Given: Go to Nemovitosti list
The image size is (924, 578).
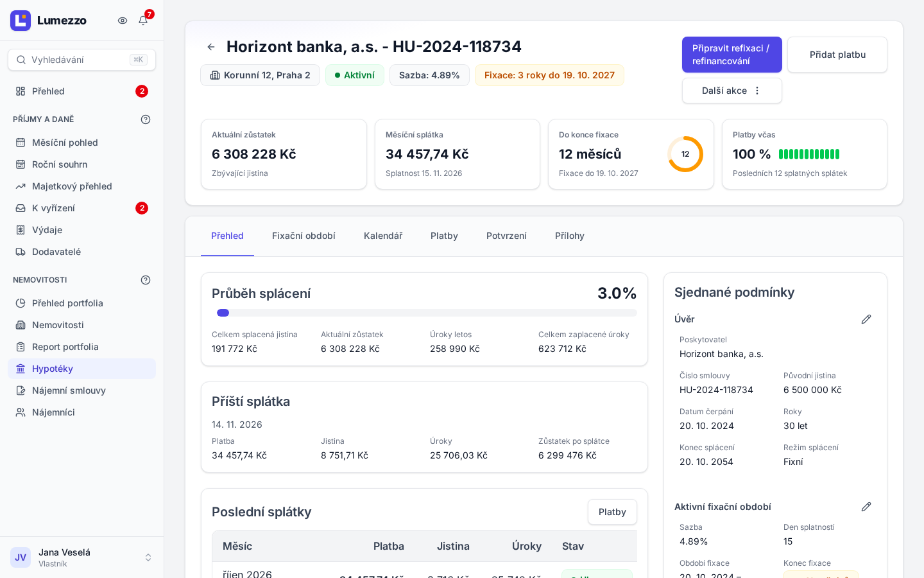Looking at the screenshot, I should (x=81, y=325).
